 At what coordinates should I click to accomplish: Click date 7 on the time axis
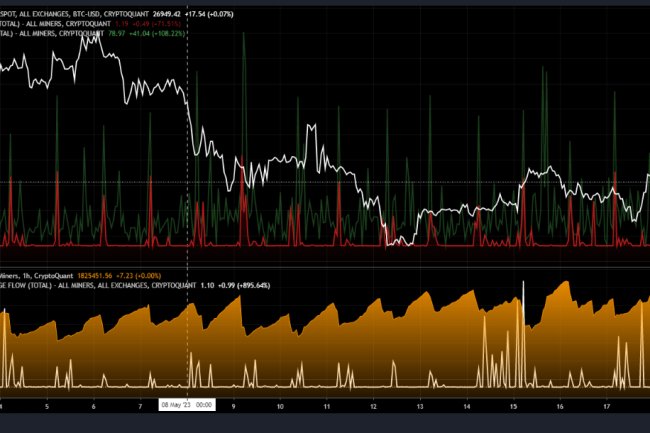(140, 406)
